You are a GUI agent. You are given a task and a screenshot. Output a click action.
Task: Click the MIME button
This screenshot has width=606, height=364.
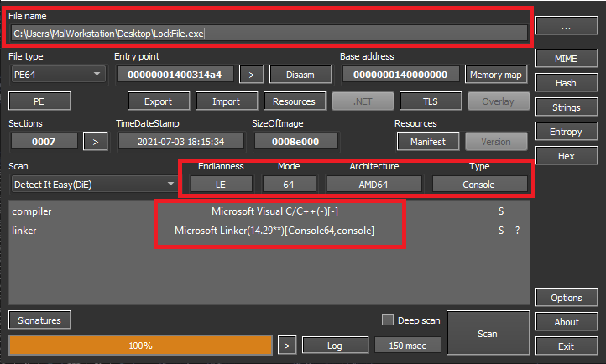[567, 59]
